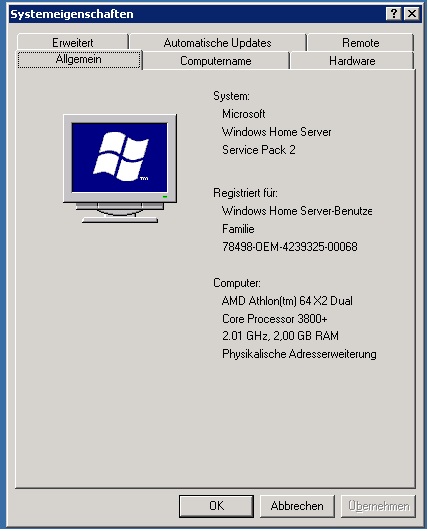This screenshot has height=531, width=428.
Task: Confirm with the OK button
Action: pyautogui.click(x=216, y=506)
